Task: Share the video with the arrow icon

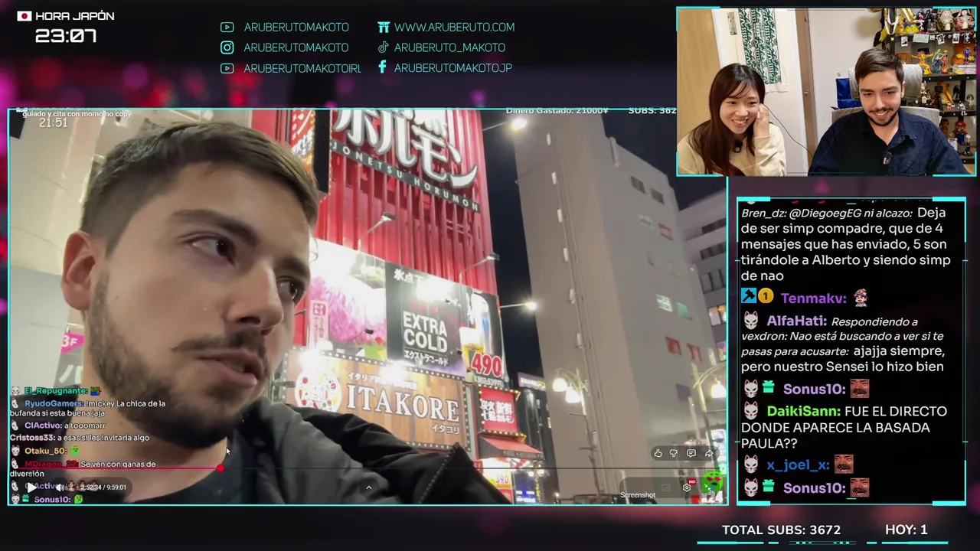Action: 709,453
